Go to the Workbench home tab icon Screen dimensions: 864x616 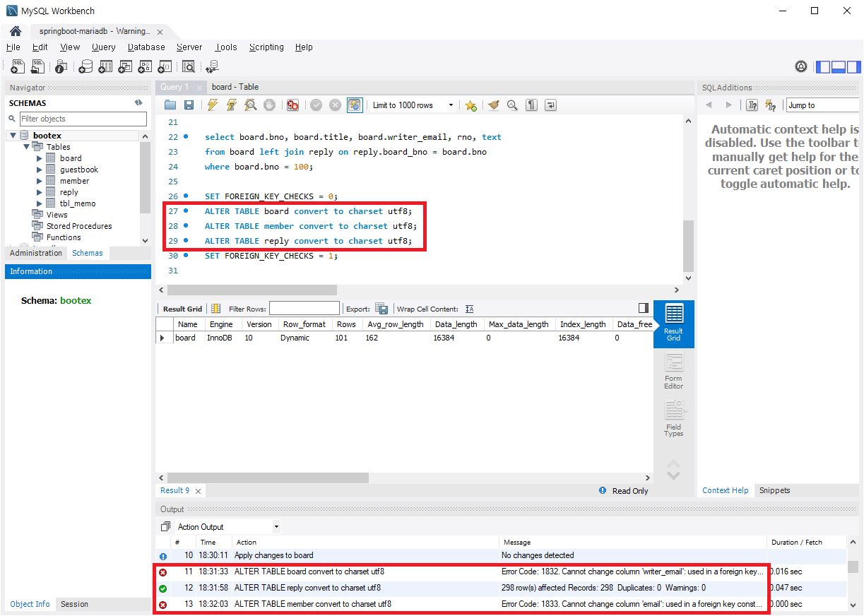coord(16,31)
